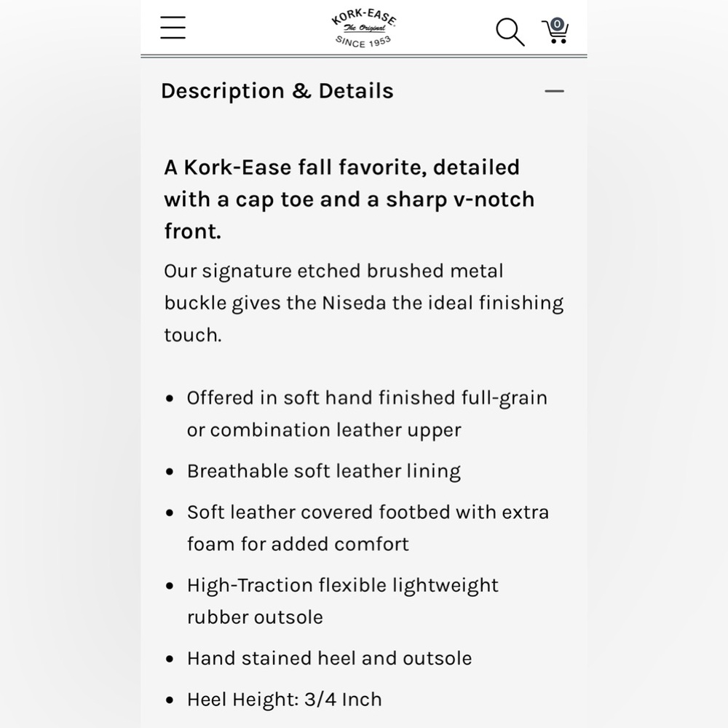The image size is (728, 728).
Task: Click 'The Original' script text in logo
Action: coord(365,28)
